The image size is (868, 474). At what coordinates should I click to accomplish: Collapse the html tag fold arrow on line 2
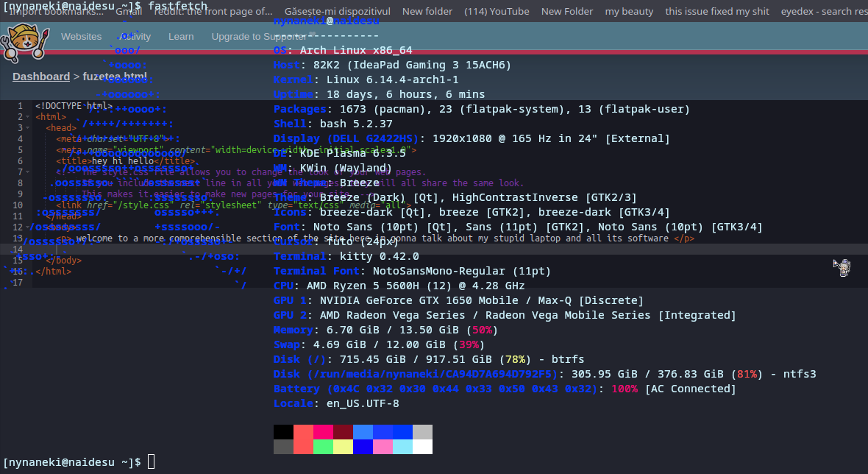point(28,117)
